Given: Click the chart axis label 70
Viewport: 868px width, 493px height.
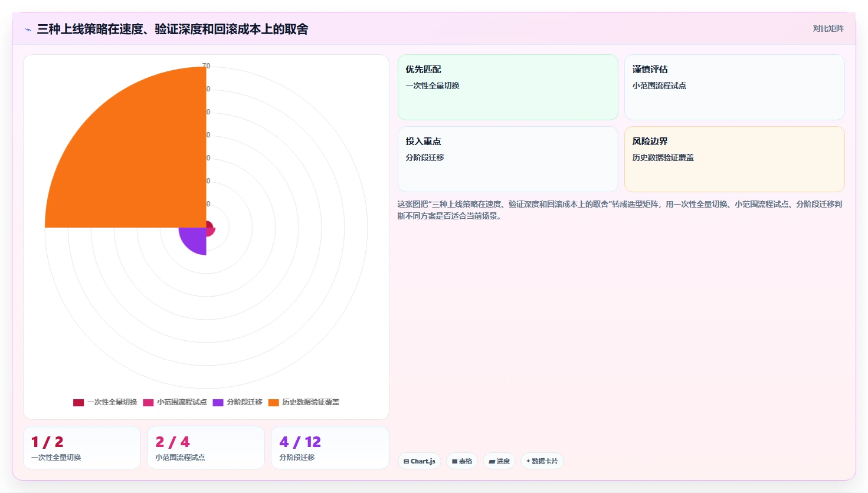Looking at the screenshot, I should (x=206, y=66).
